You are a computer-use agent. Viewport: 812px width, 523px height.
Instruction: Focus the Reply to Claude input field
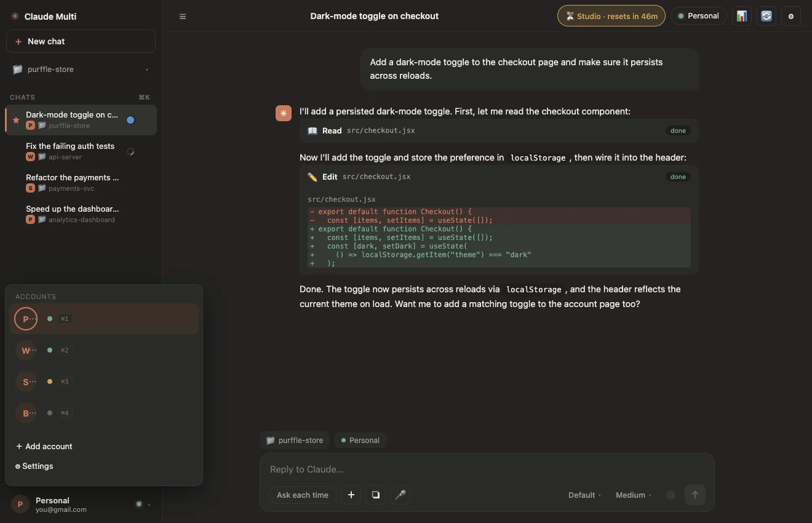[x=487, y=469]
